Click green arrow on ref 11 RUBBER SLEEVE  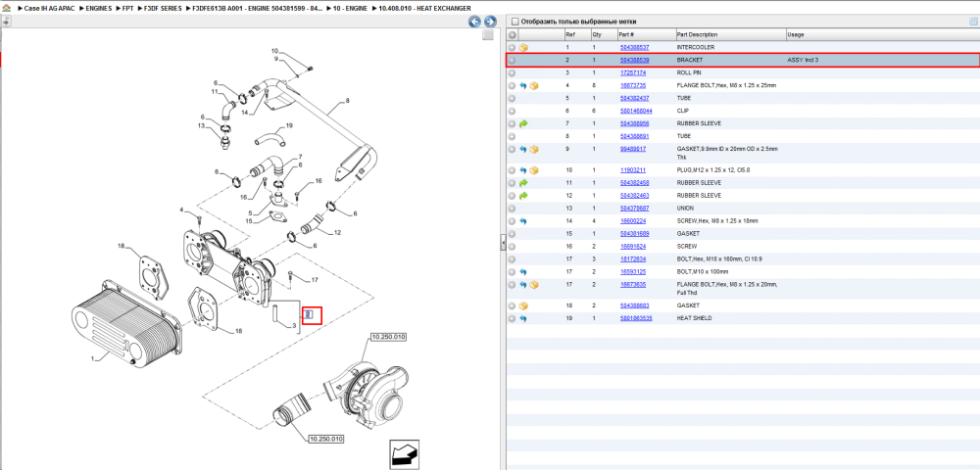523,183
